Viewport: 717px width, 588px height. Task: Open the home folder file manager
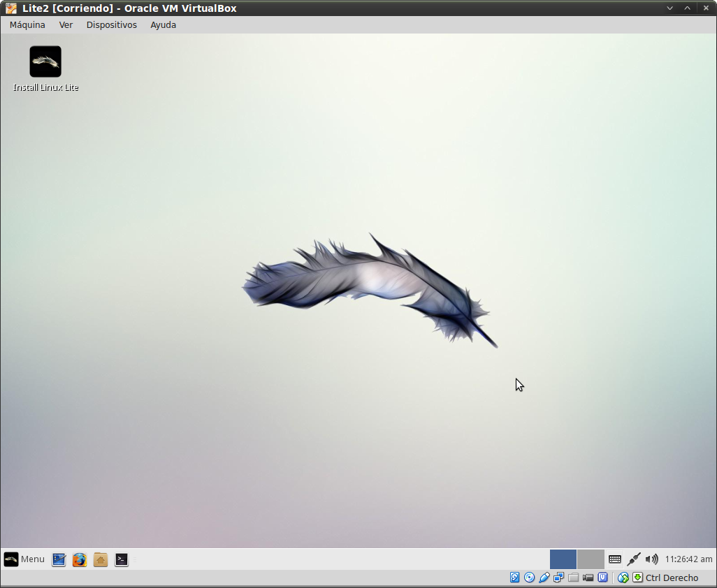pos(101,559)
